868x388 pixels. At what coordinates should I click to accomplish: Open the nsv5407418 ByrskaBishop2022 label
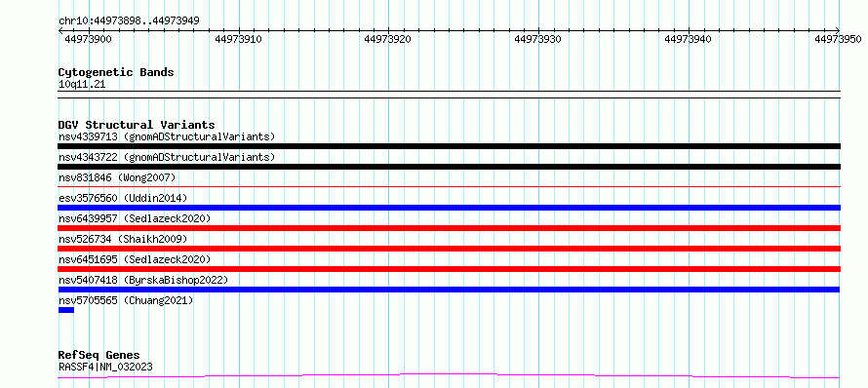click(x=143, y=280)
